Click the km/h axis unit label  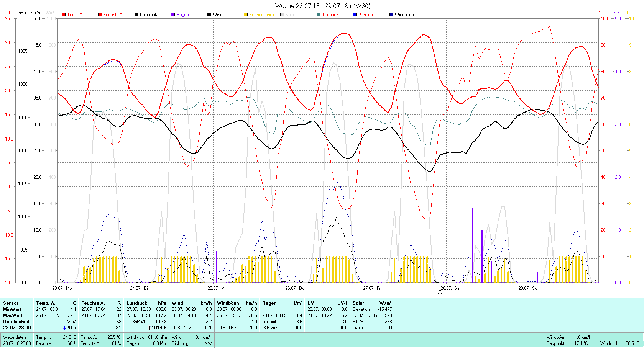35,13
